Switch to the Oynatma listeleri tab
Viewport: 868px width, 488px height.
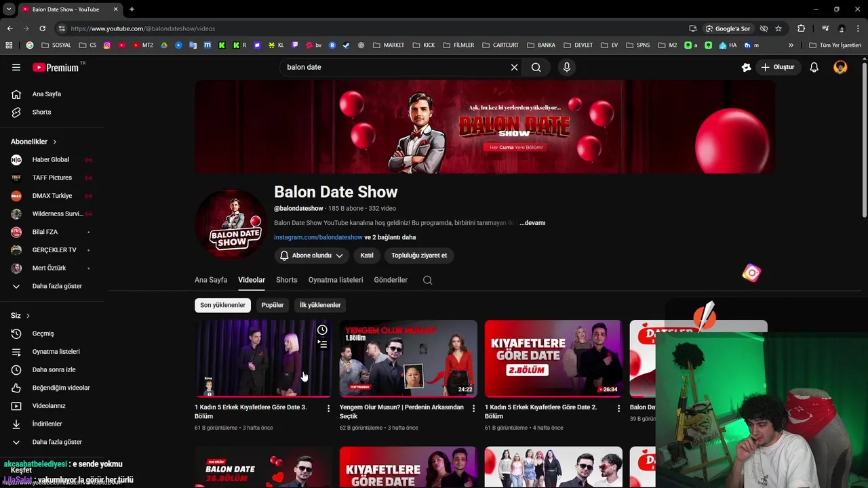point(336,280)
